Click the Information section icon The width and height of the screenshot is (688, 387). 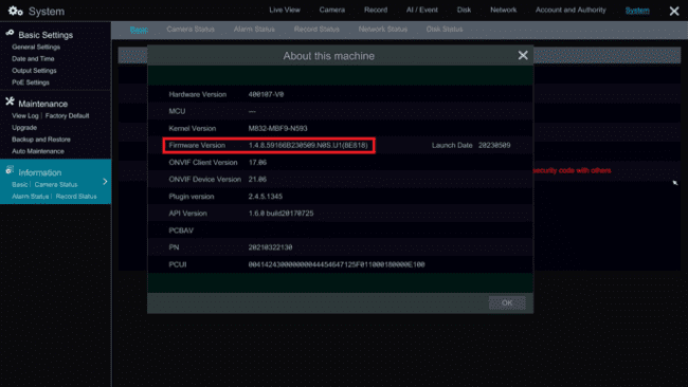pyautogui.click(x=10, y=171)
